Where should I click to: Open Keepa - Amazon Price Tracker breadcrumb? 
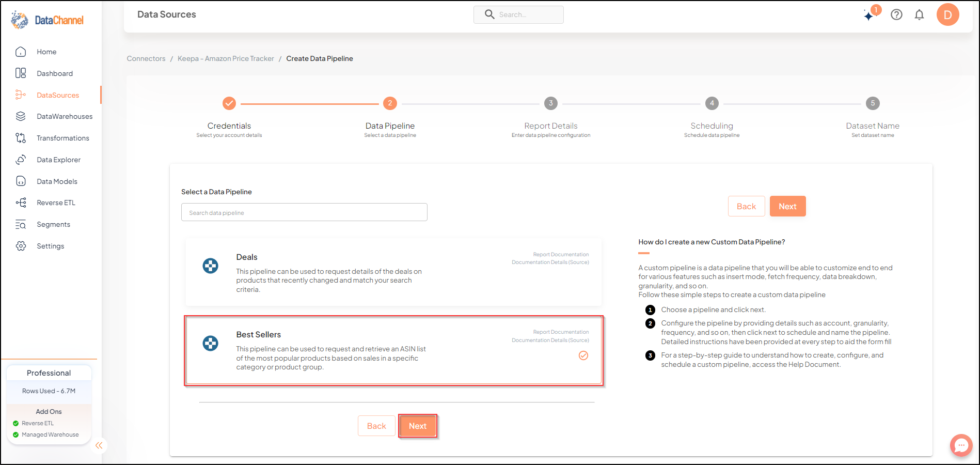[x=226, y=58]
